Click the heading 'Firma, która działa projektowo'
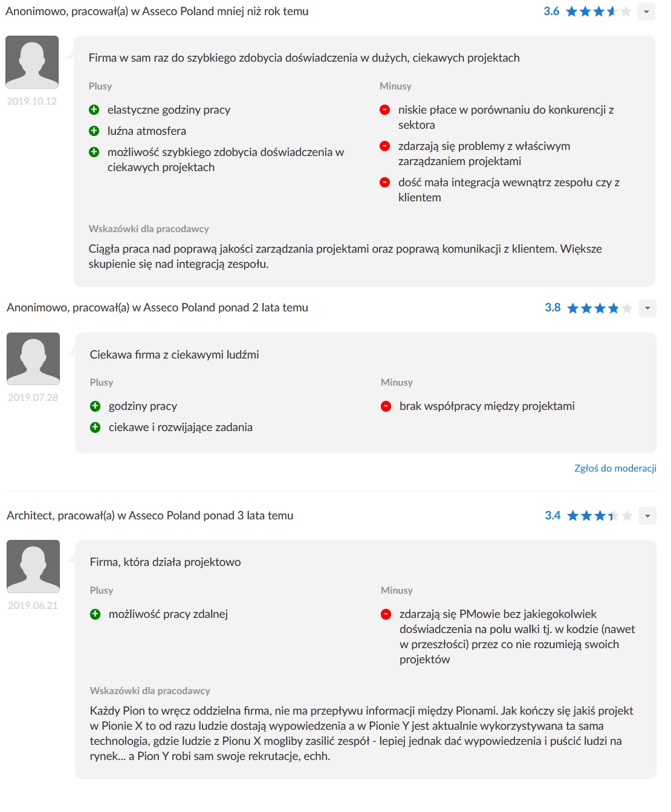 [x=165, y=562]
